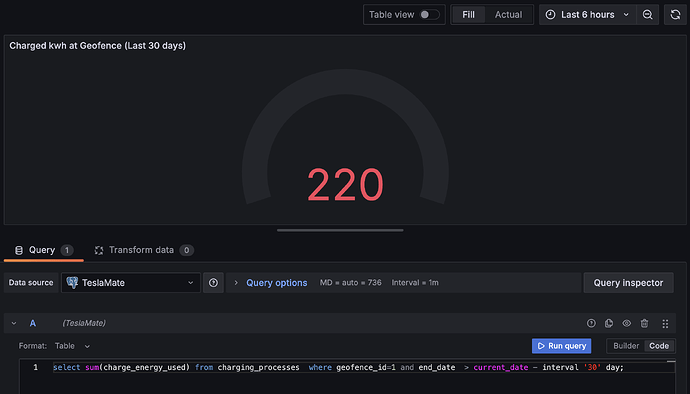Image resolution: width=690 pixels, height=394 pixels.
Task: Expand Query options chevron
Action: pos(236,283)
